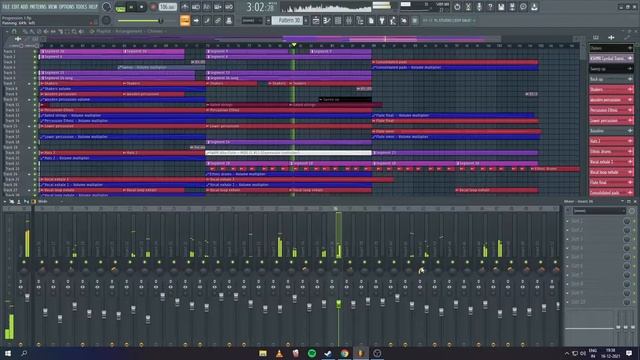Viewport: 640px width, 360px height.
Task: Toggle pattern/song mode button
Action: tap(120, 7)
